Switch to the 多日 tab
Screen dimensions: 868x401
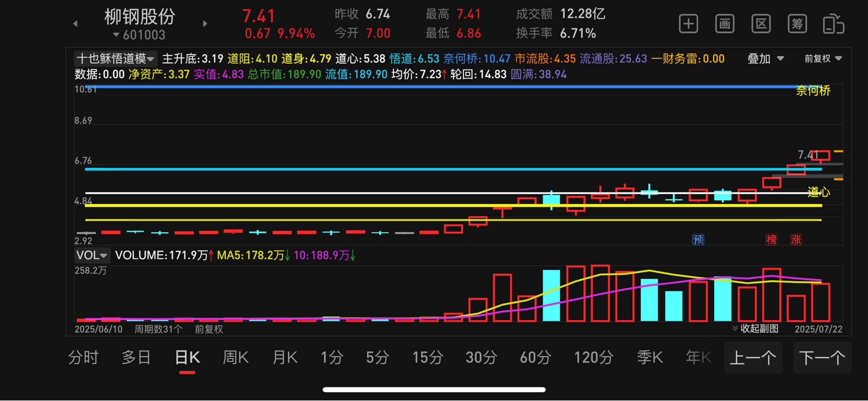136,358
